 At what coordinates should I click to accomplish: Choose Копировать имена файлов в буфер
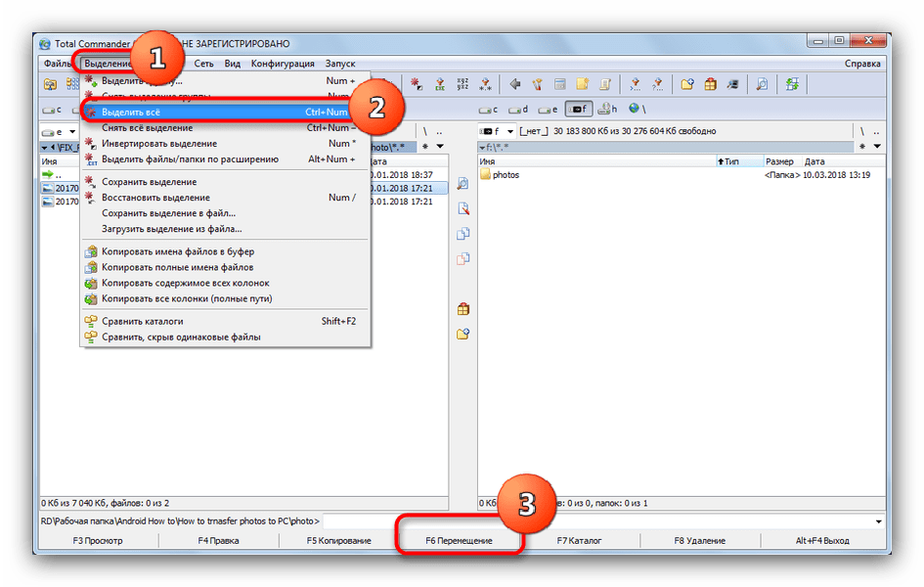coord(225,251)
